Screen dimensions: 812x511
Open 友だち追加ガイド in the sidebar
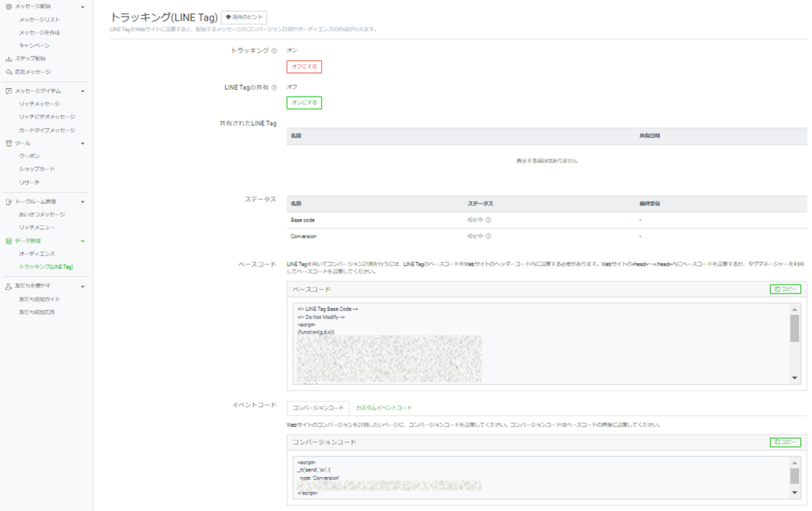(40, 300)
